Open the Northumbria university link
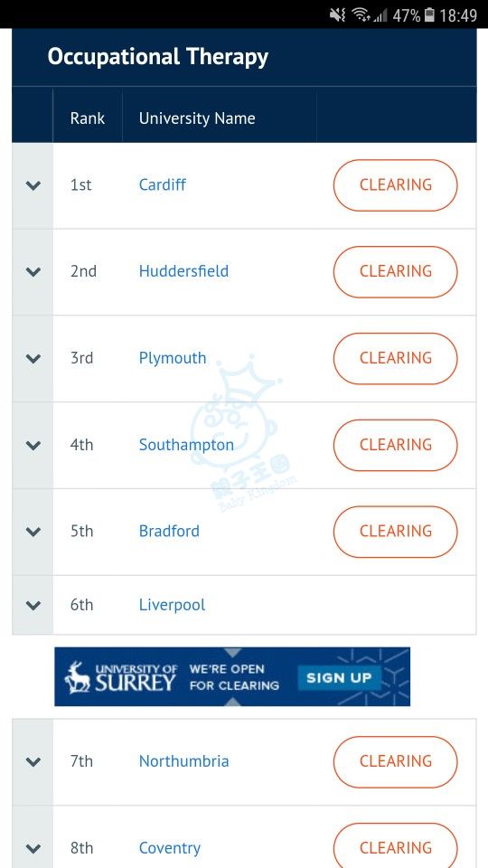This screenshot has width=488, height=868. click(183, 761)
